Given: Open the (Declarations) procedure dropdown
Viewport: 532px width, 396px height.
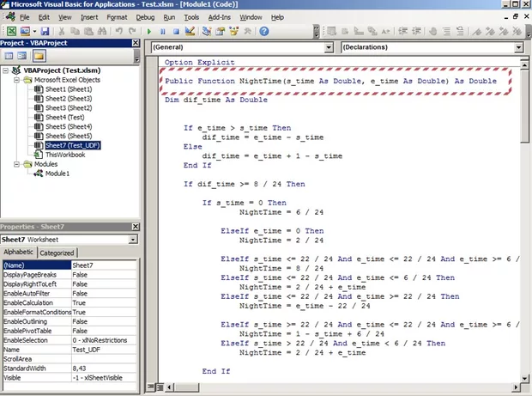Looking at the screenshot, I should (x=518, y=47).
